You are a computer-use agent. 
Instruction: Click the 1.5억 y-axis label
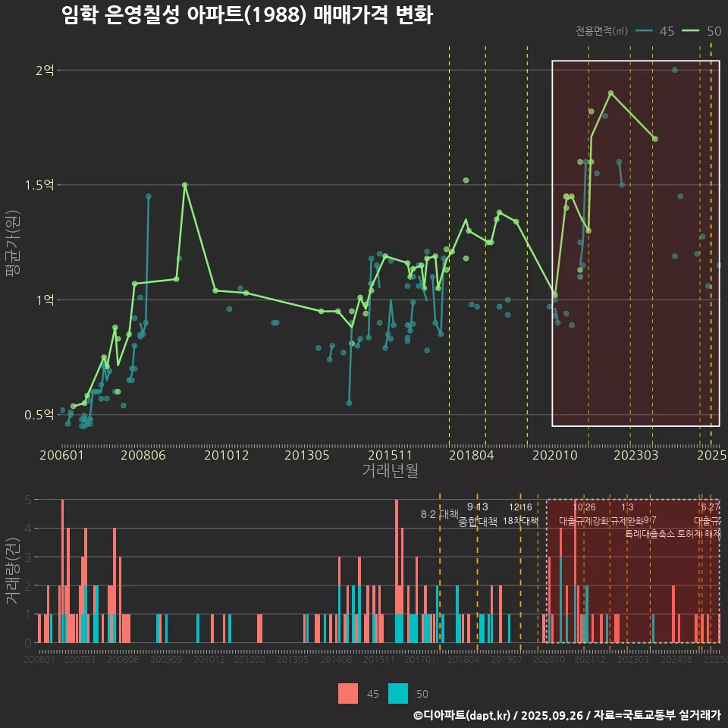point(39,185)
